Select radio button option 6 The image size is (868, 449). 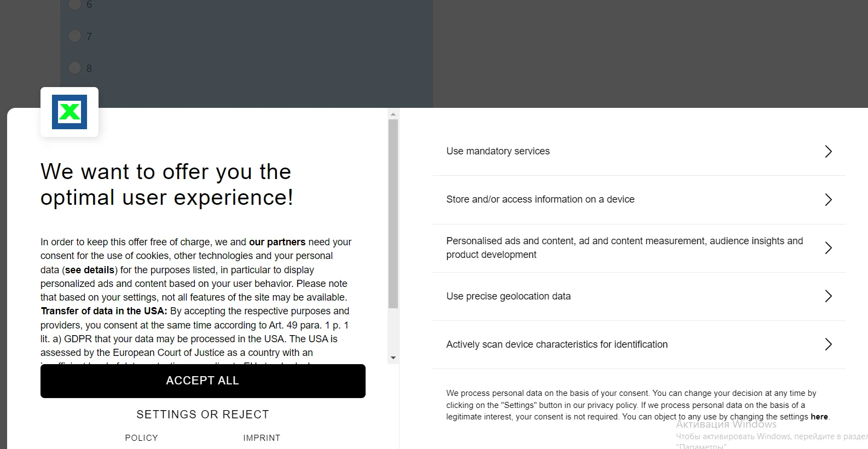tap(74, 4)
